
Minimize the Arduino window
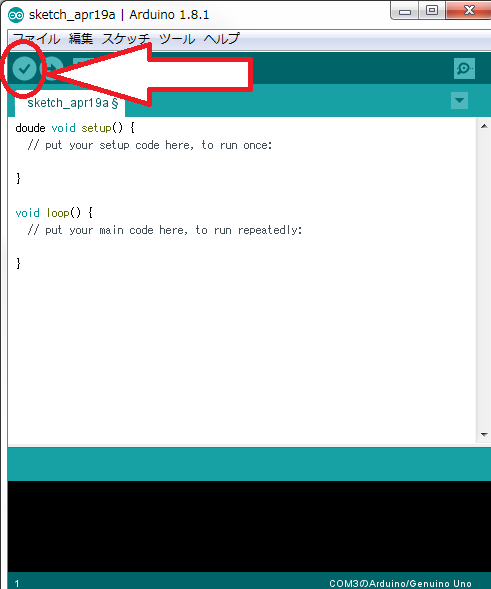[x=405, y=11]
